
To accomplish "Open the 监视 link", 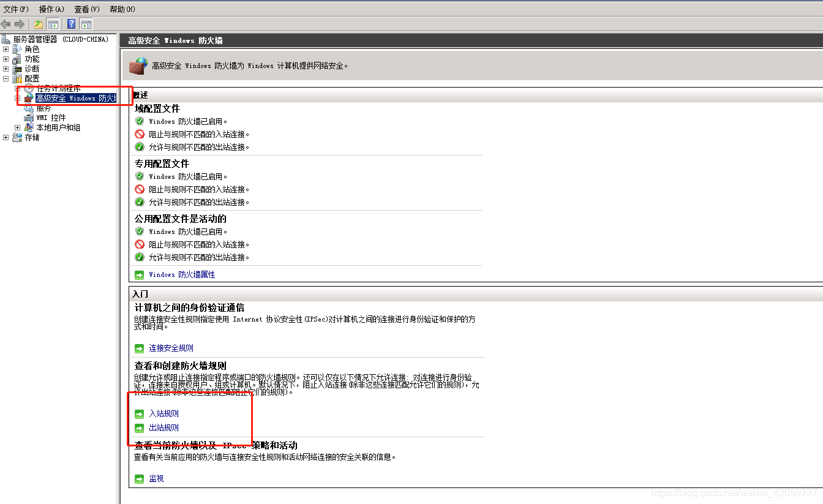I will [156, 478].
